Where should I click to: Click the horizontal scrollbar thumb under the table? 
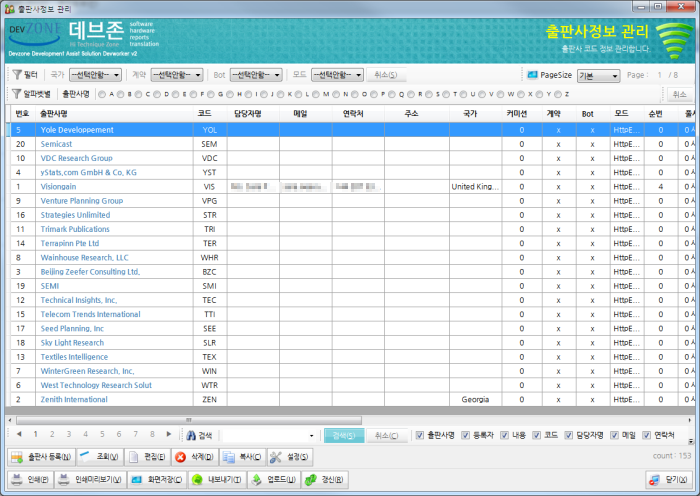coord(189,420)
